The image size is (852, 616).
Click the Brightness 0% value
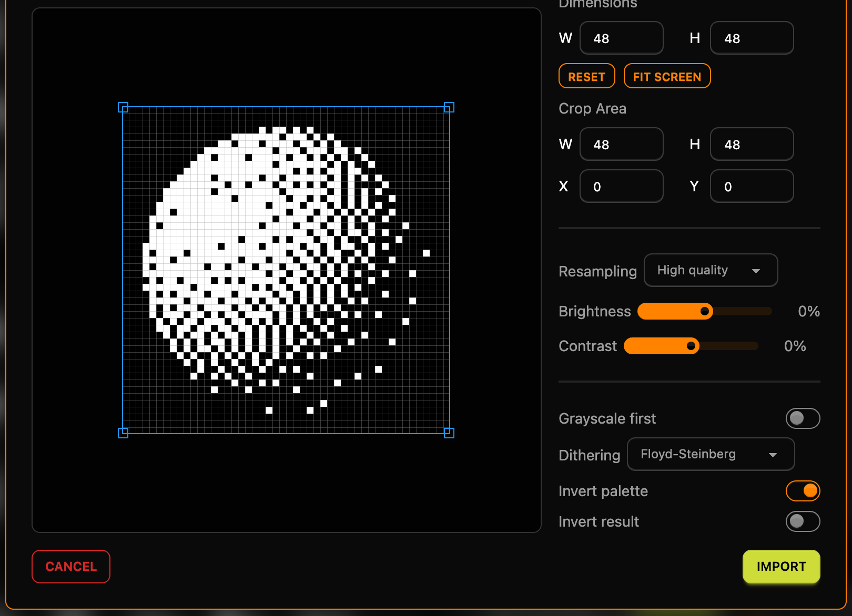click(809, 311)
